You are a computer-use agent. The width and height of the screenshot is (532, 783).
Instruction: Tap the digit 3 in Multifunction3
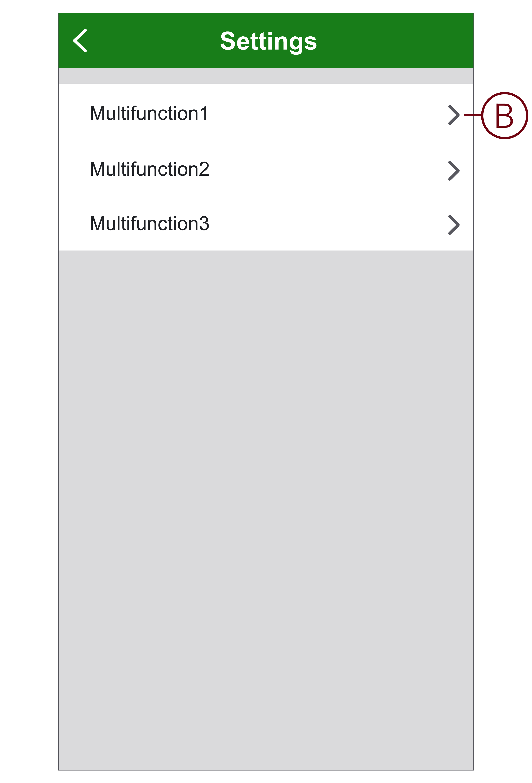tap(204, 223)
